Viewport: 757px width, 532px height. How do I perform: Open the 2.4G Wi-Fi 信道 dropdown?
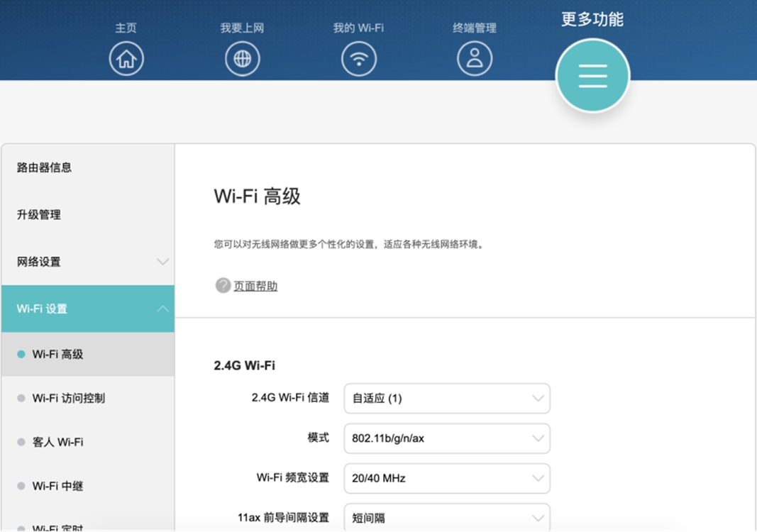click(446, 398)
